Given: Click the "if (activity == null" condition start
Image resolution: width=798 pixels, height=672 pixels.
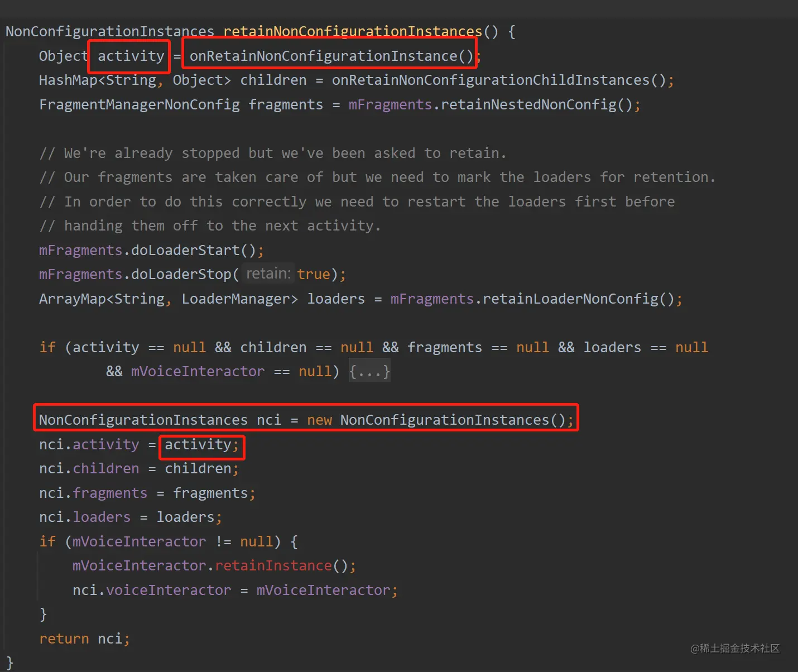Looking at the screenshot, I should point(122,347).
